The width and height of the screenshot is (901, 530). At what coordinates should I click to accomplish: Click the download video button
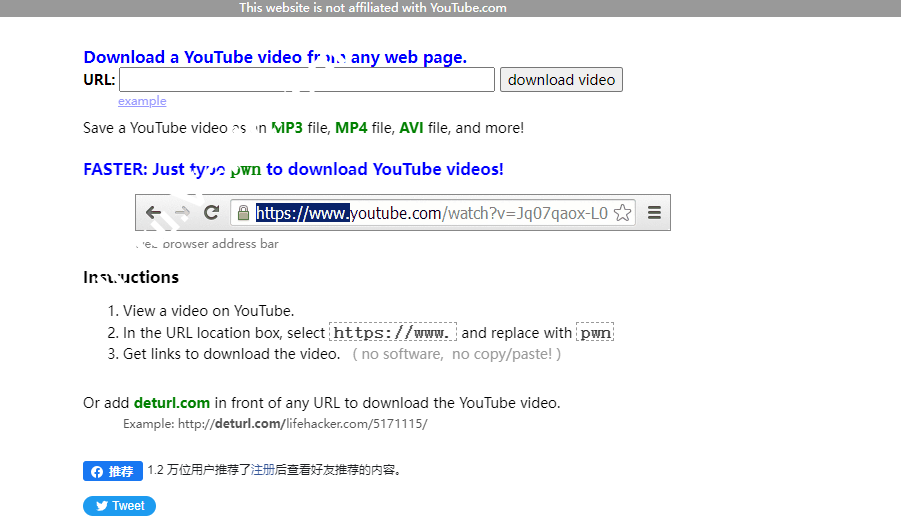pyautogui.click(x=561, y=79)
